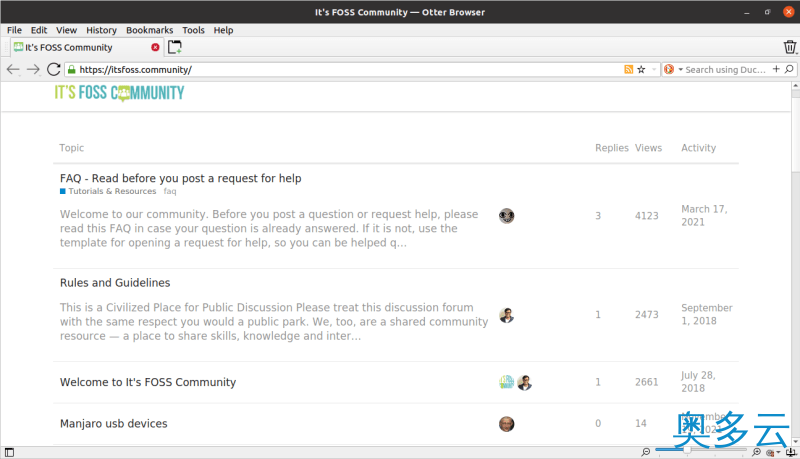Toggle the sidebar panel in status bar

(9, 452)
